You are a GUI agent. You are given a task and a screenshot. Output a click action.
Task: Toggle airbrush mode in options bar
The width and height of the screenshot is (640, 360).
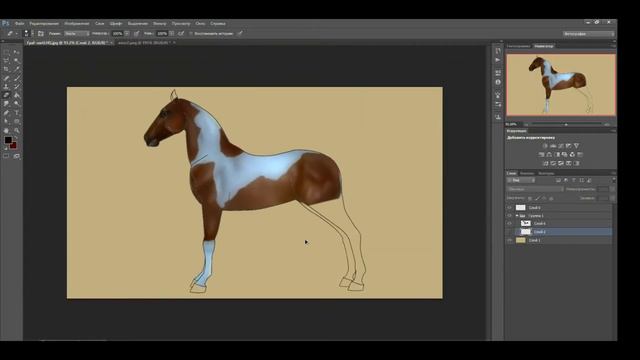point(180,33)
